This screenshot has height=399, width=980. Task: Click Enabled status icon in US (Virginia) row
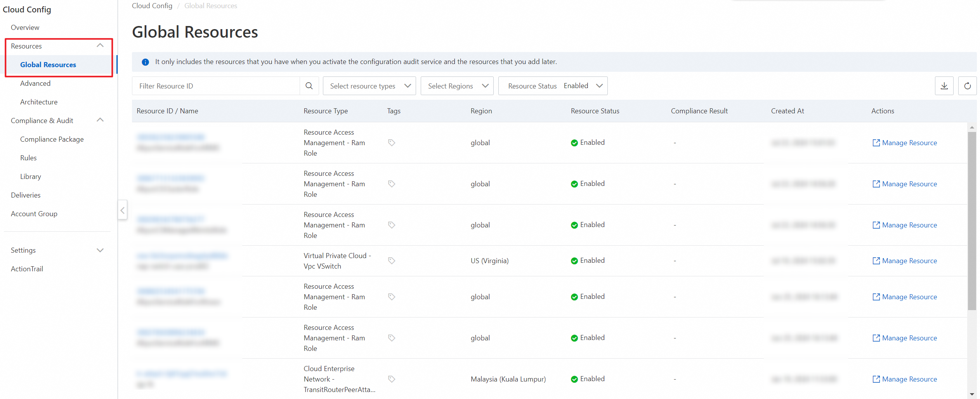click(x=574, y=261)
